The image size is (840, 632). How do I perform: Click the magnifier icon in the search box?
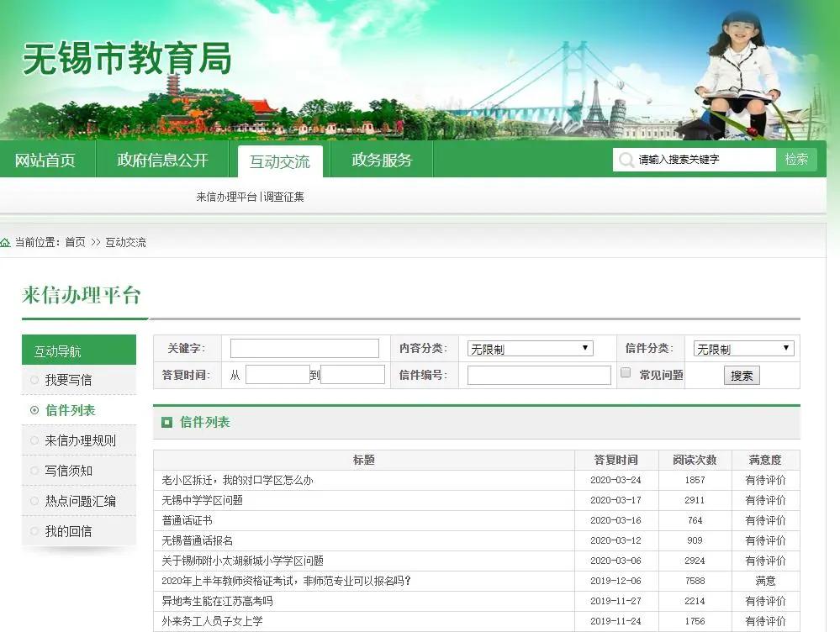[626, 159]
